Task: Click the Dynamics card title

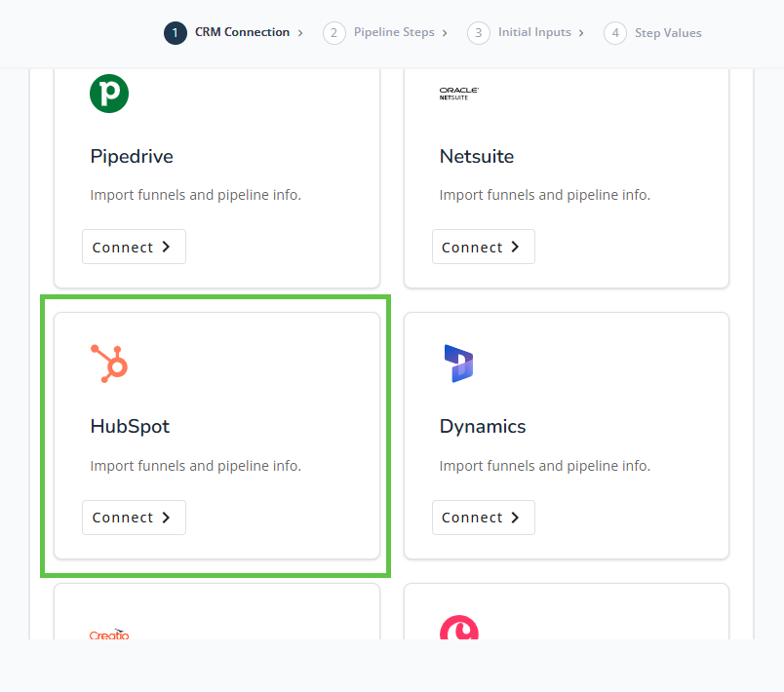Action: coord(483,426)
